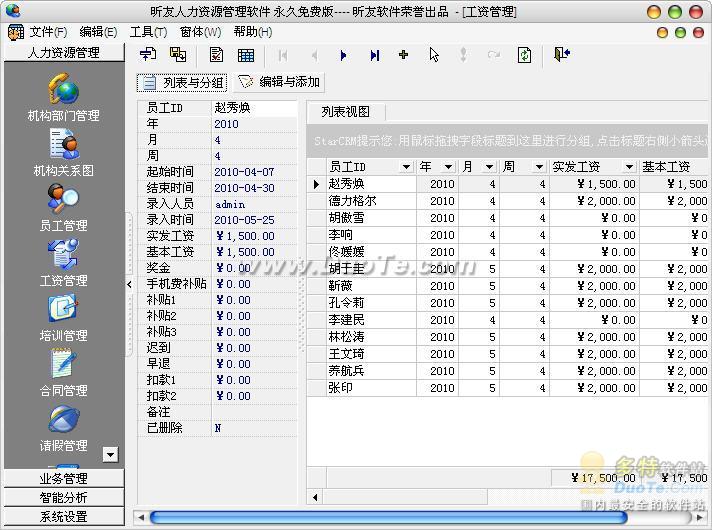This screenshot has height=530, width=712.
Task: Click 录入人员 value admin
Action: pyautogui.click(x=254, y=204)
